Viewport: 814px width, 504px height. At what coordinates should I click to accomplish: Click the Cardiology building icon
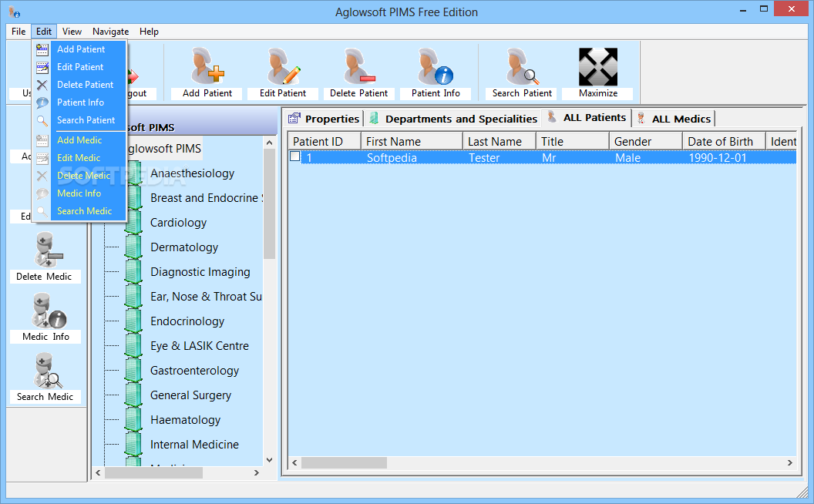pyautogui.click(x=133, y=223)
